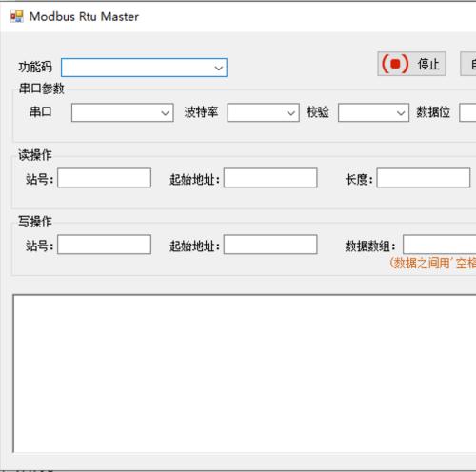Click the 写操作 group label
476x472 pixels.
point(35,222)
